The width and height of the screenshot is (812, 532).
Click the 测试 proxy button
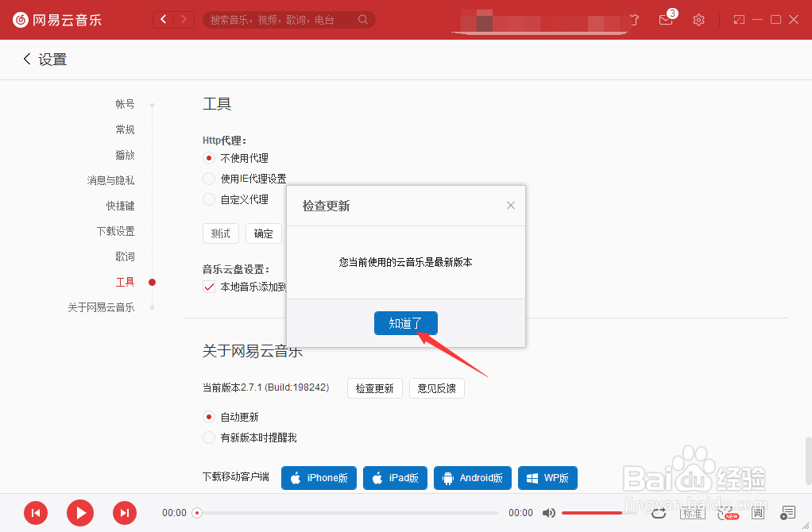pos(221,233)
